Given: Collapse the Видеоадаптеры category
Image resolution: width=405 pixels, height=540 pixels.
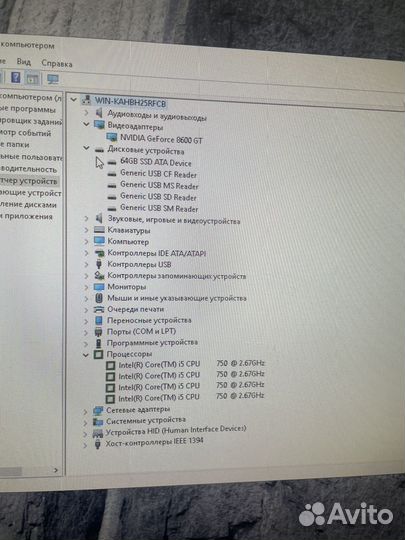Looking at the screenshot, I should [x=86, y=124].
